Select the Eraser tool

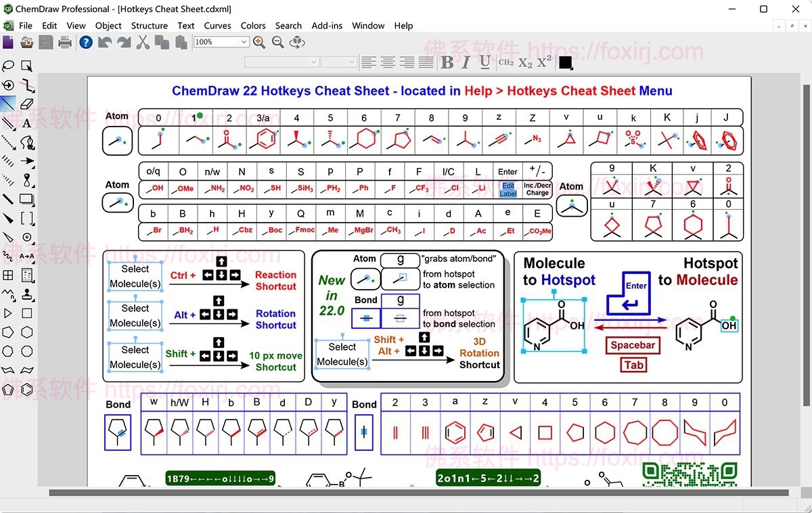pyautogui.click(x=27, y=104)
